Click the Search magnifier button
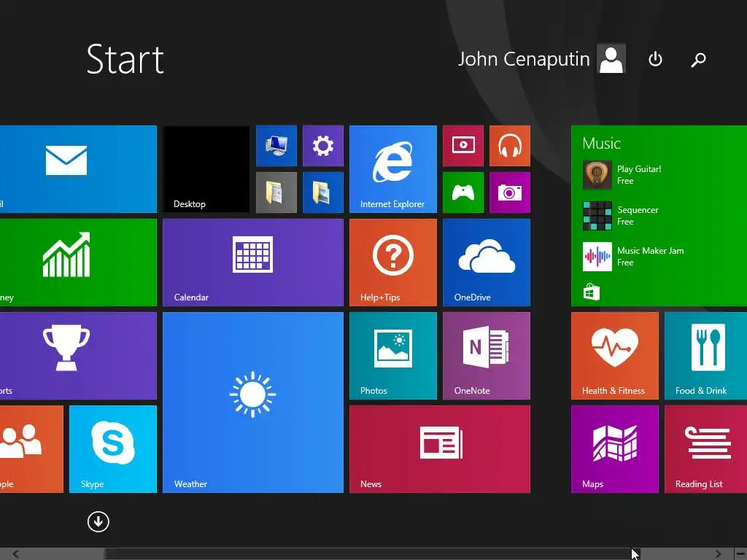Image resolution: width=747 pixels, height=560 pixels. [x=698, y=59]
